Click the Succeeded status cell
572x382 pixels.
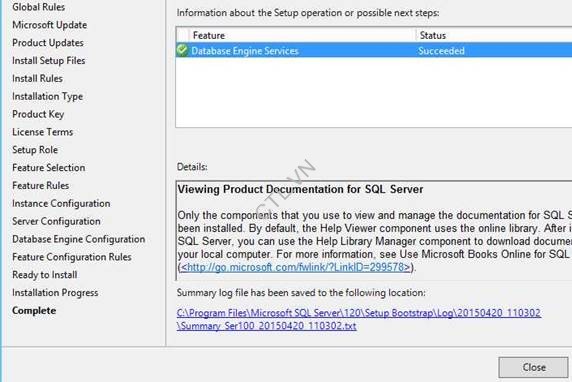441,51
